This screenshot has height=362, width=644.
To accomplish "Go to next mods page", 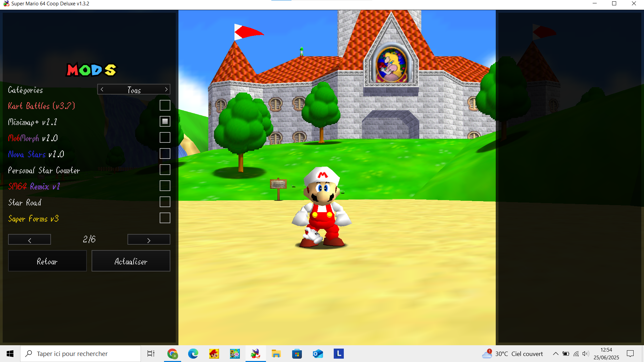I will [149, 240].
